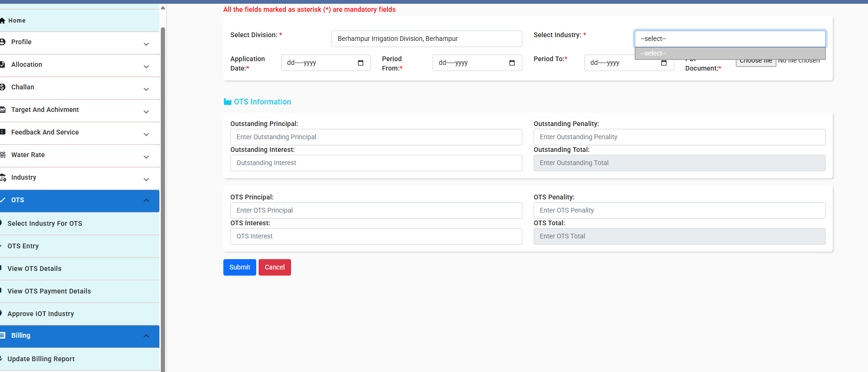Collapse the Billing menu chevron
This screenshot has width=868, height=372.
146,336
